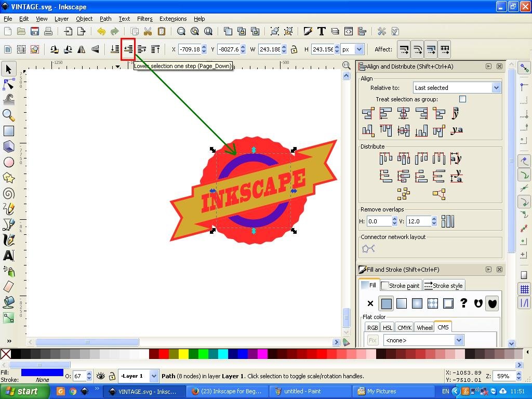532x399 pixels.
Task: Click Lower selection one step icon
Action: click(x=128, y=49)
